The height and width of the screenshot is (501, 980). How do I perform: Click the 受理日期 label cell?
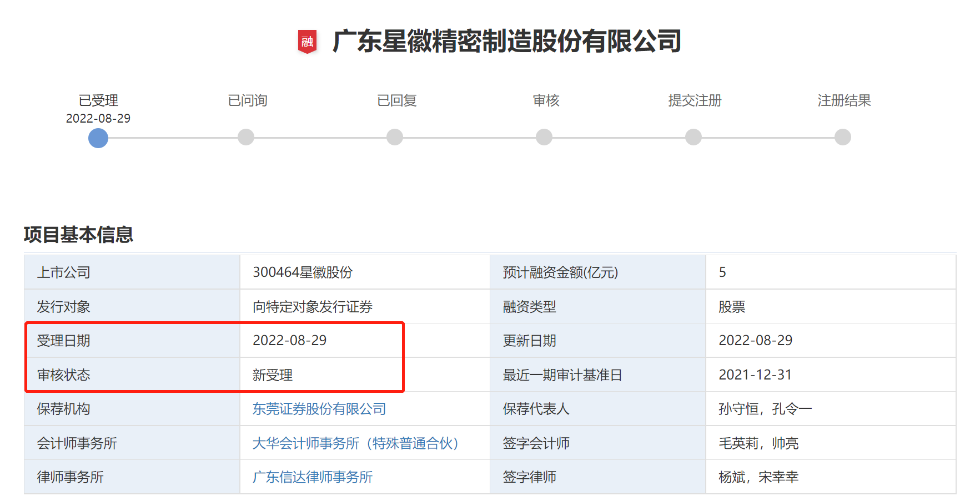tap(132, 341)
